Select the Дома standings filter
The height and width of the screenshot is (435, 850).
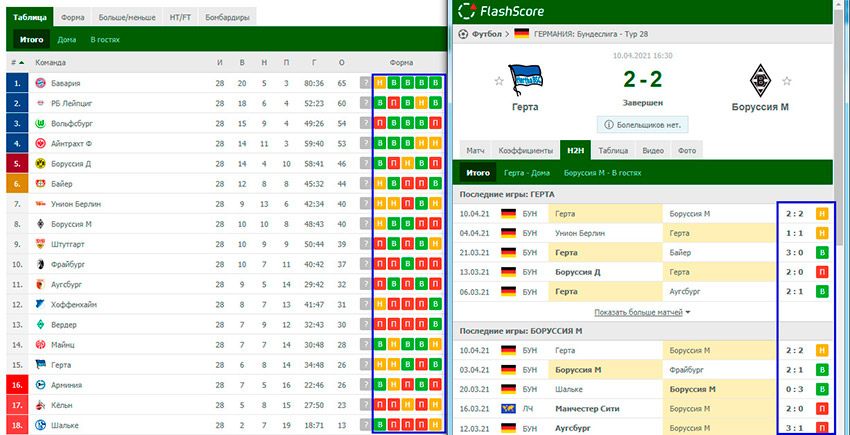coord(67,40)
